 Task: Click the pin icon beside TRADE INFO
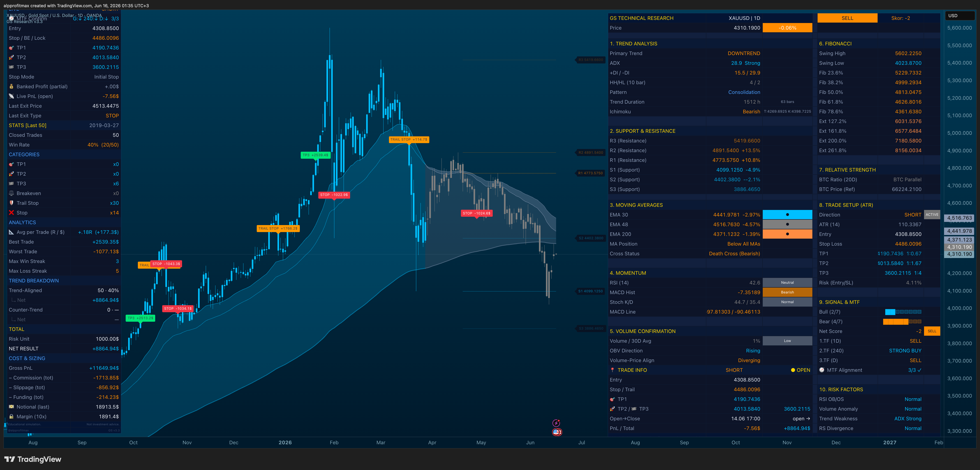(612, 370)
